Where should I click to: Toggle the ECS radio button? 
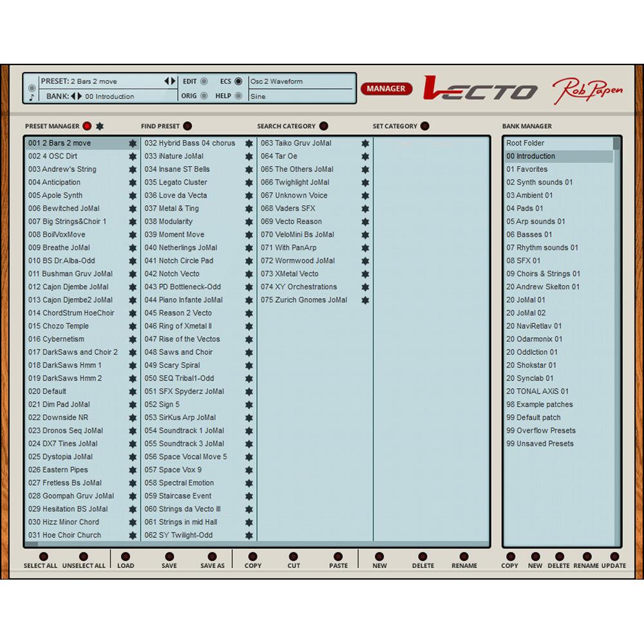pos(238,82)
